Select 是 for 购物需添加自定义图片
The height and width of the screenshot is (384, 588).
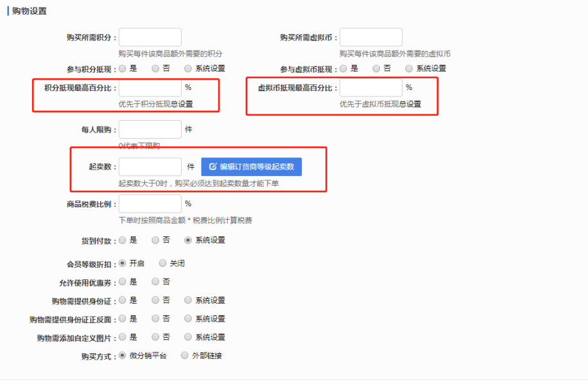[x=122, y=336]
